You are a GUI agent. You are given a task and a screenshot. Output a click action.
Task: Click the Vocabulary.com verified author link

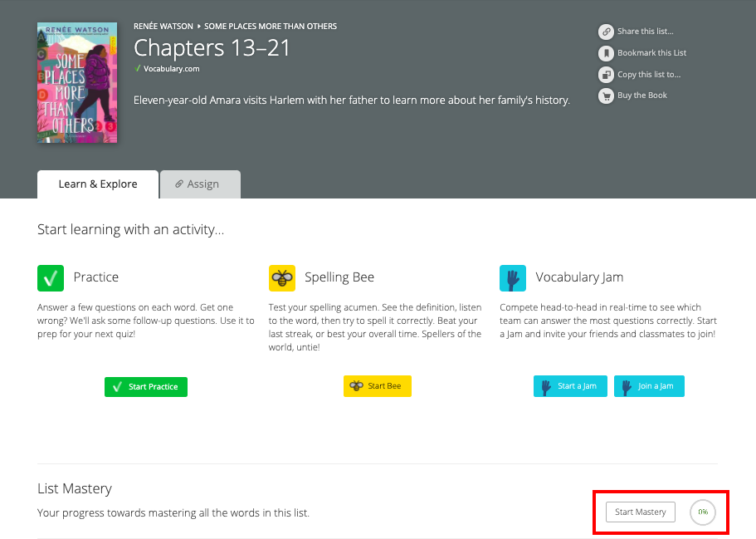click(171, 69)
